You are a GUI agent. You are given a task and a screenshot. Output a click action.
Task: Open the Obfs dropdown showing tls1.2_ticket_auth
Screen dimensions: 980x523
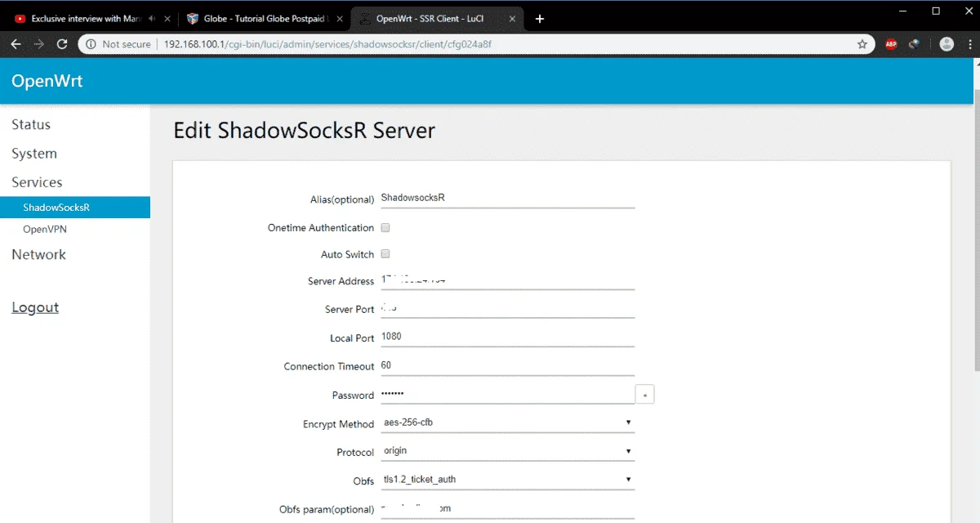(x=508, y=480)
